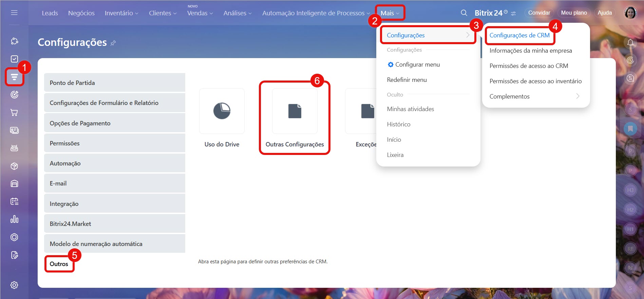
Task: Open the CRM icon in left sidebar
Action: click(x=14, y=77)
